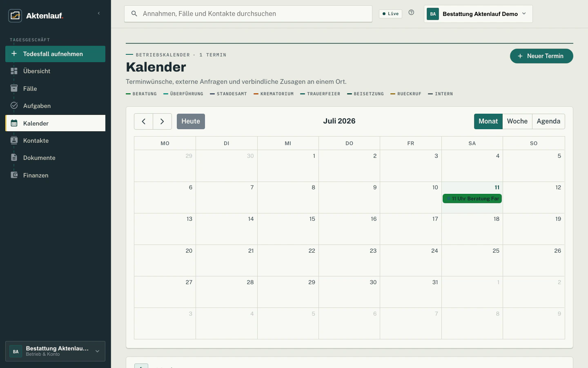Switch to the Woche view
The height and width of the screenshot is (368, 588).
517,121
